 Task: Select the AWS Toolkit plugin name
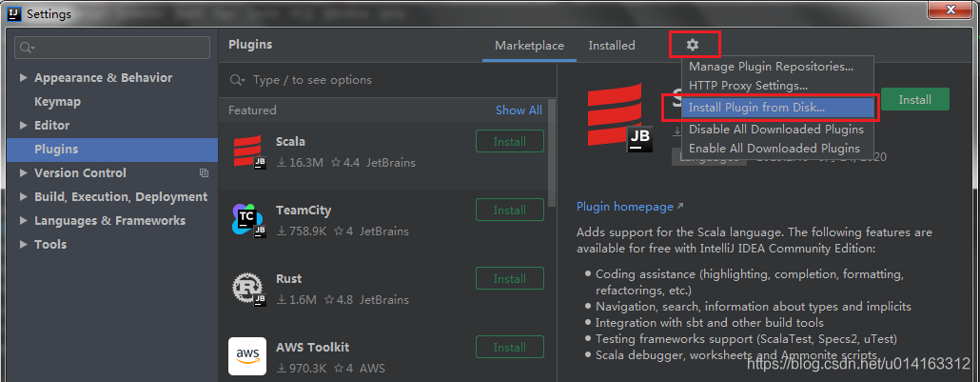tap(312, 347)
